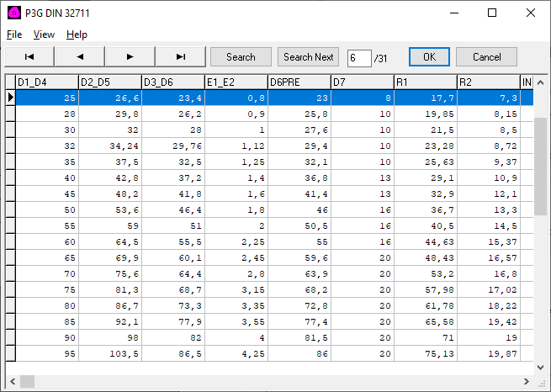Confirm with the OK button
Viewport: 551px width, 392px height.
(429, 57)
